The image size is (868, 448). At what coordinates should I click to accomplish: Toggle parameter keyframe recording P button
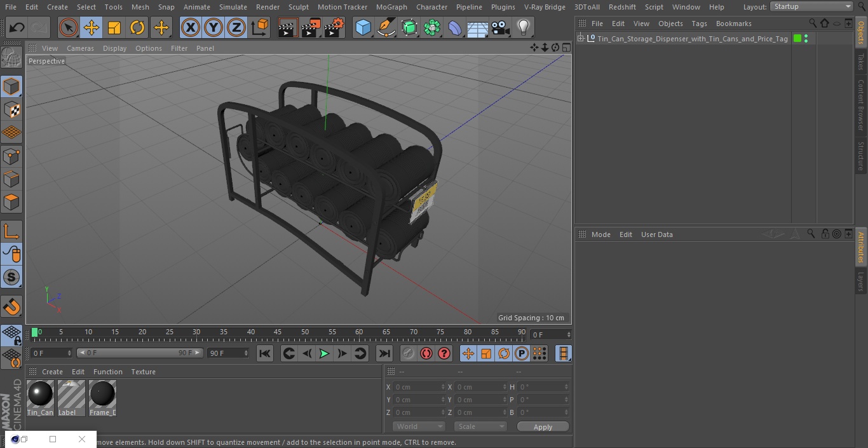coord(522,353)
